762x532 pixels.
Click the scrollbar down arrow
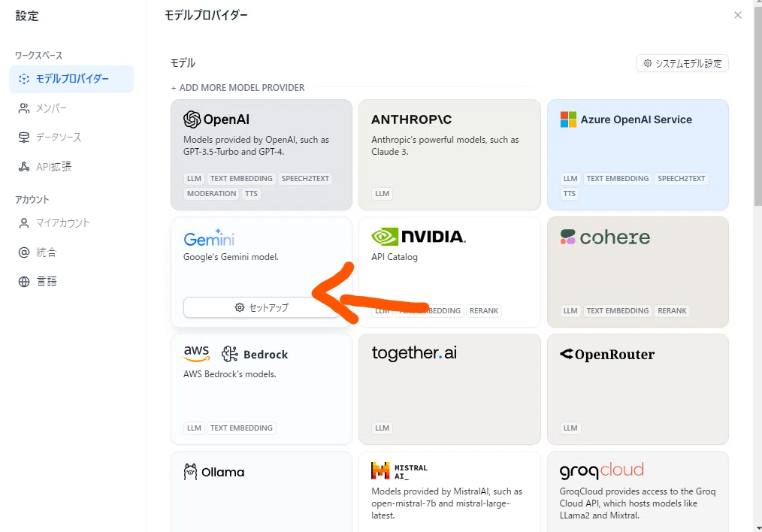pos(757,528)
